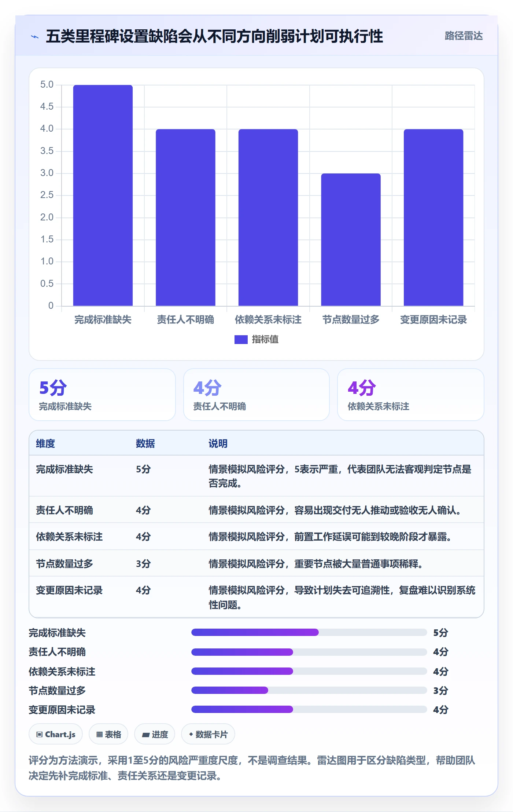Click the 完成标准缺失 bar in chart
This screenshot has height=812, width=513.
tap(103, 195)
